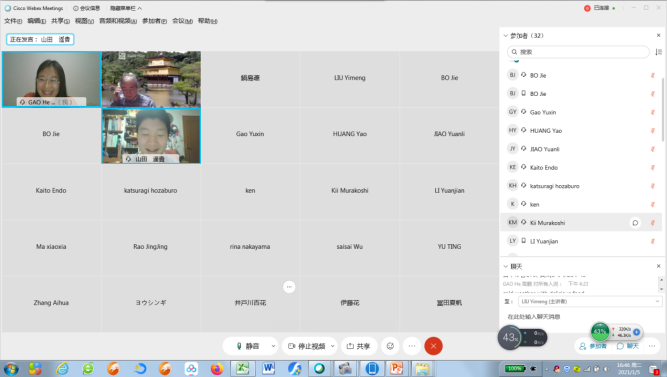
Task: Expand the audio options arrow beside 静音
Action: tap(273, 346)
